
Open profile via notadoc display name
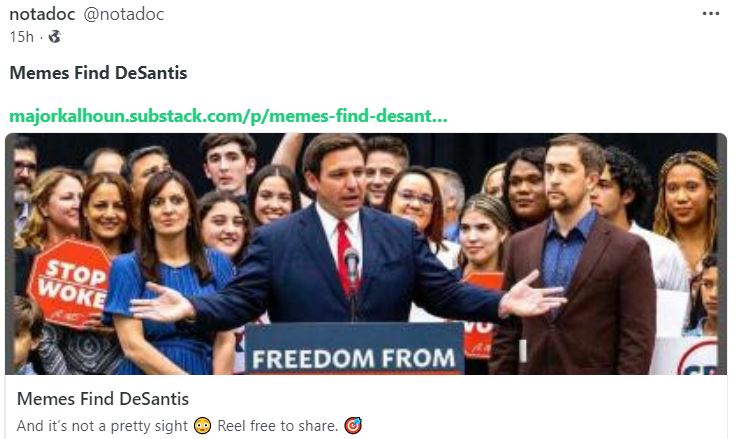point(42,14)
